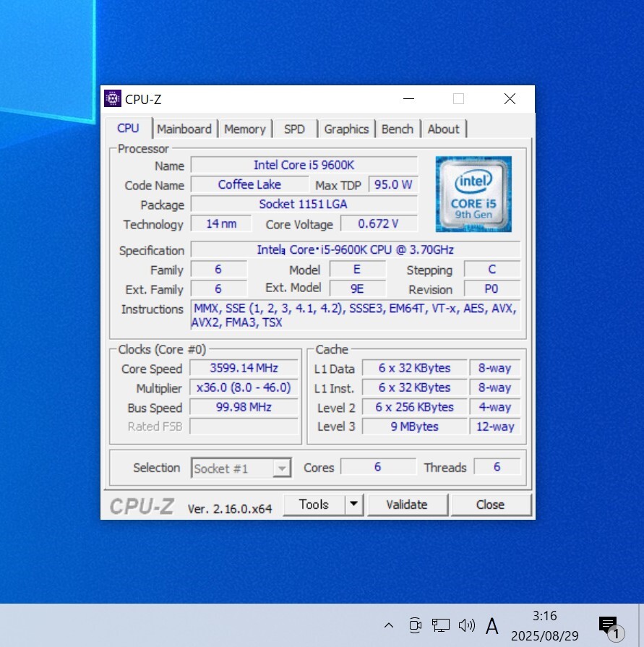Viewport: 644px width, 647px height.
Task: Open the network status tray icon
Action: point(441,625)
